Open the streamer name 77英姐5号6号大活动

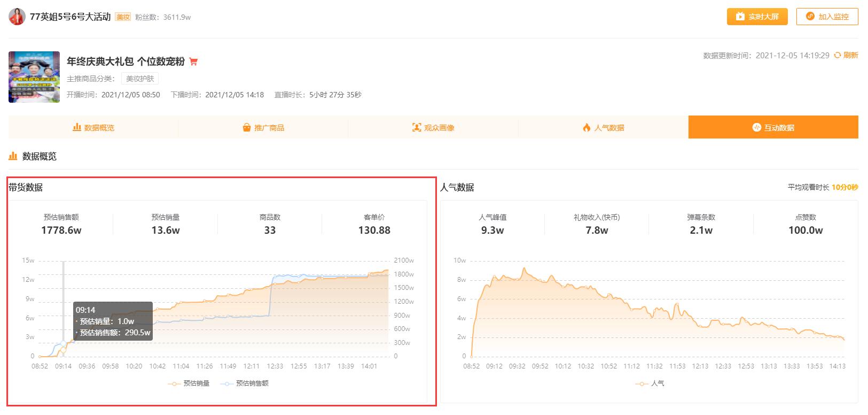(x=70, y=17)
